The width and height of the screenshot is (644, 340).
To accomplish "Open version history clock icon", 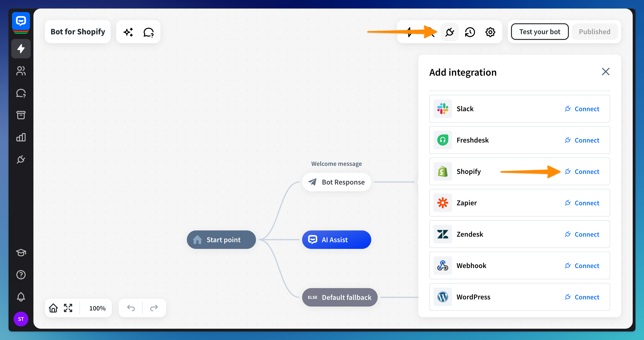I will point(470,32).
